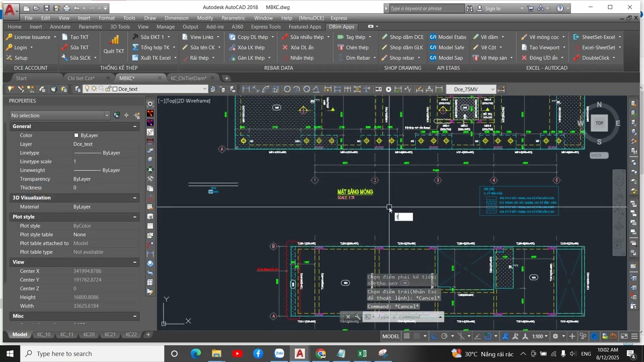This screenshot has height=362, width=644.
Task: Toggle object snap tracking in status bar
Action: point(477,336)
